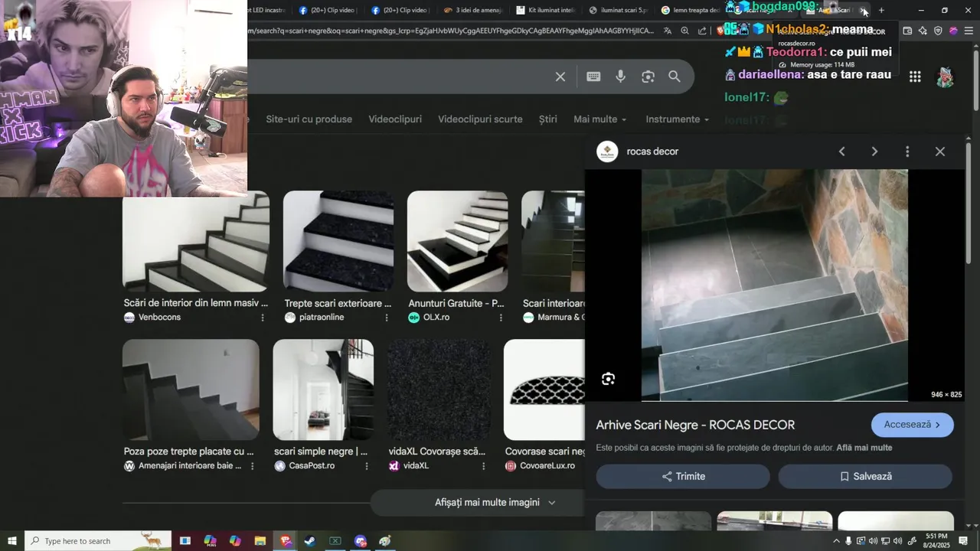Open the Google account avatar
Viewport: 980px width, 551px height.
click(946, 77)
